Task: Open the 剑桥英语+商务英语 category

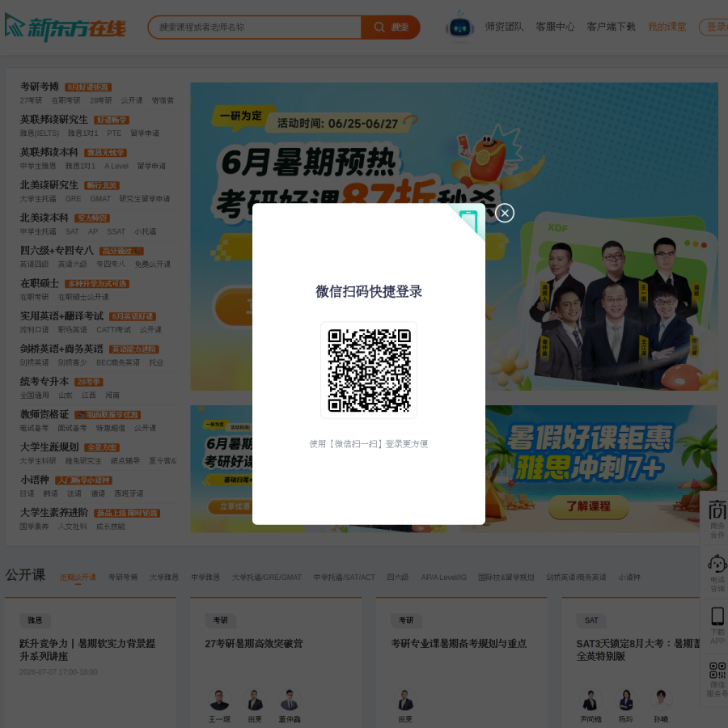Action: point(61,349)
